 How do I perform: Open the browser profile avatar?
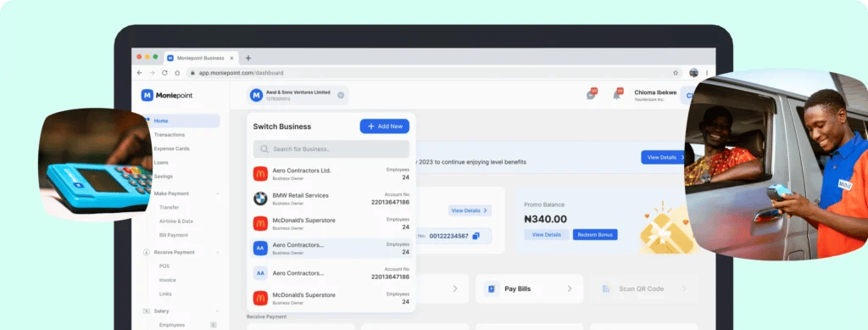693,73
